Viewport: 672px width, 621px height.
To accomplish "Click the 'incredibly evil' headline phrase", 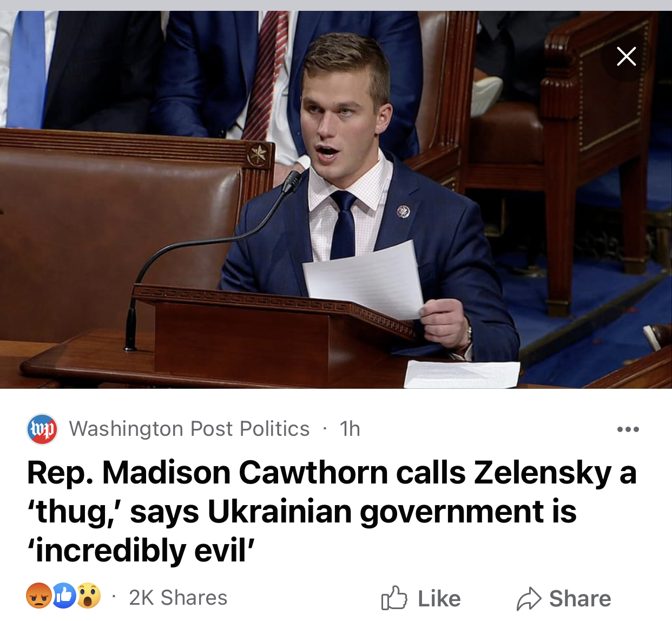I will click(x=141, y=551).
